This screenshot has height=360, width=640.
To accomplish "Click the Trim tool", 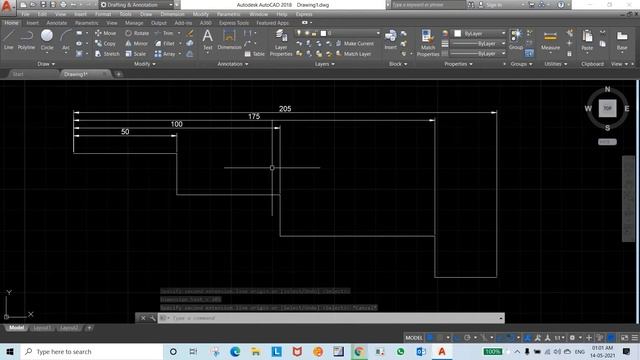I will [164, 33].
